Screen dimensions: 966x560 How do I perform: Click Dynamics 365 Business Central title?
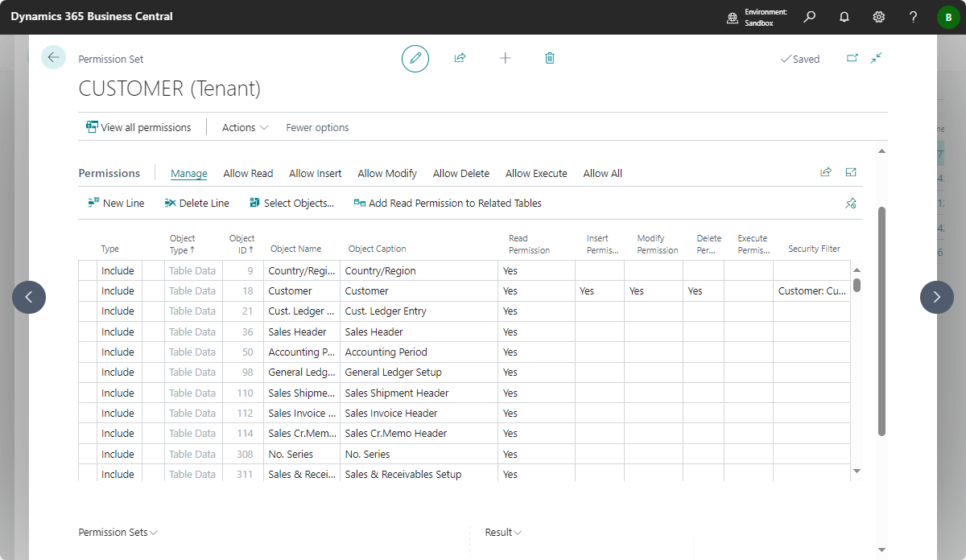click(x=92, y=17)
